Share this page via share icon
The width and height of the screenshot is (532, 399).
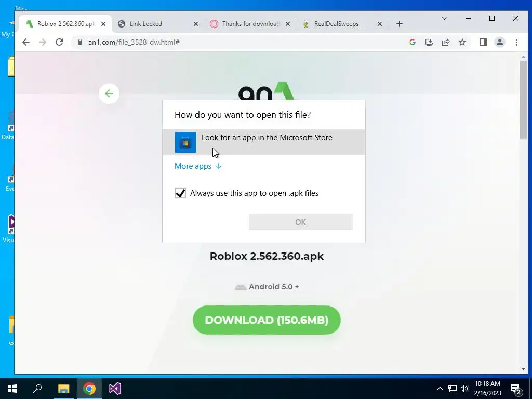coord(445,42)
